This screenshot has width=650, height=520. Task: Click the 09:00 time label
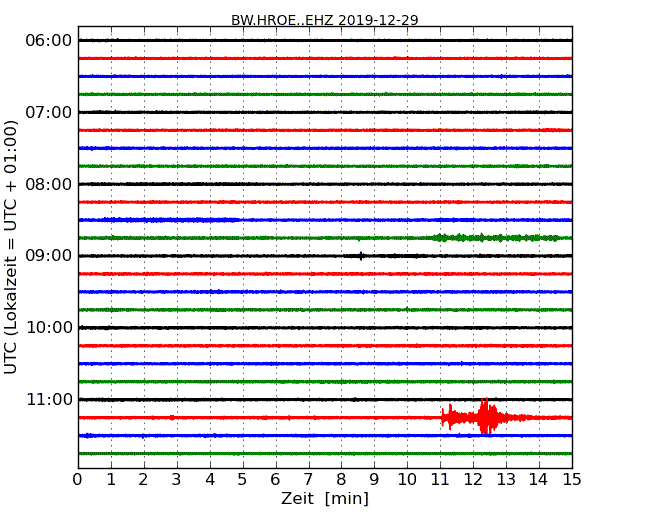click(x=49, y=255)
